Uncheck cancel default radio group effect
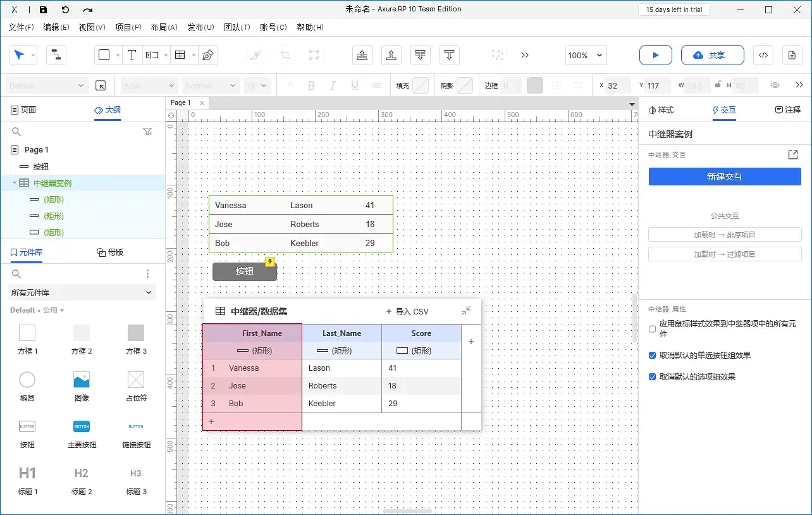The image size is (812, 515). point(653,356)
